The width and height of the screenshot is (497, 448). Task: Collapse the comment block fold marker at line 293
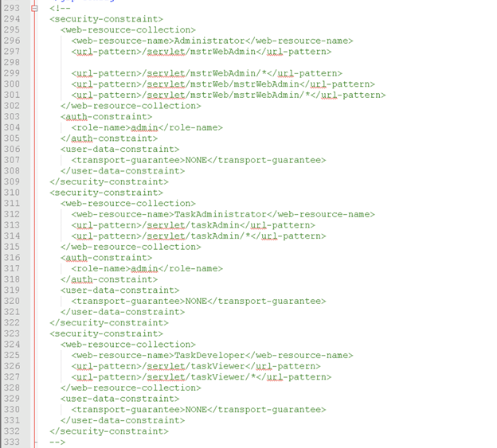coord(34,8)
